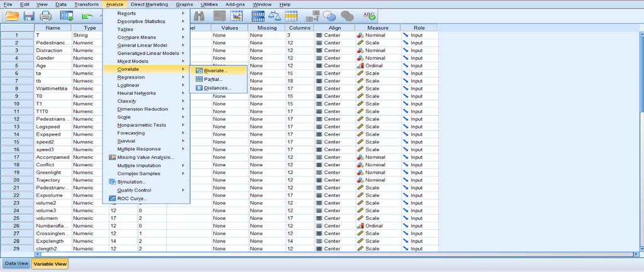
Task: Click the Select Cases toolbar icon
Action: click(291, 16)
